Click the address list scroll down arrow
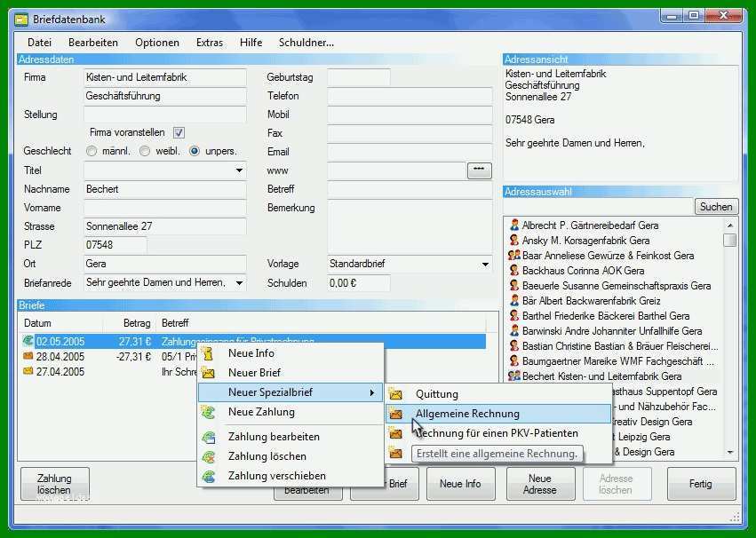Viewport: 756px width, 538px height. coord(730,452)
